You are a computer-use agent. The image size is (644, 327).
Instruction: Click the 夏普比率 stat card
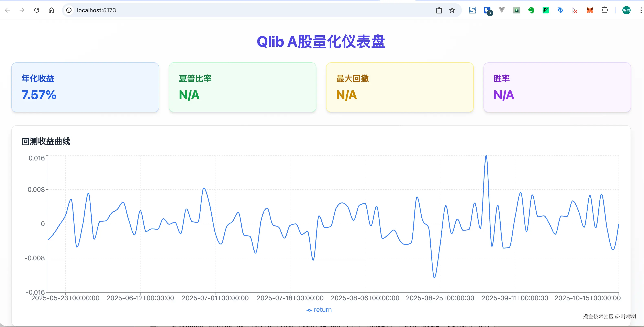click(x=242, y=87)
